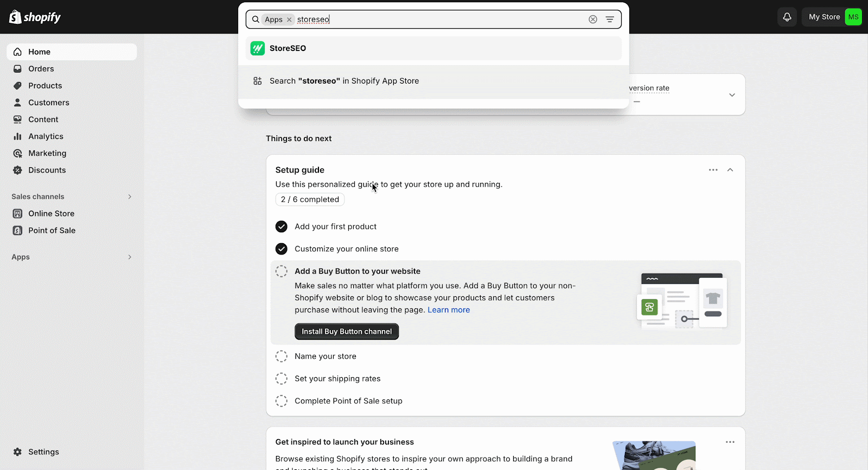Open My Store account menu
Screen dimensions: 868x470
pos(832,17)
